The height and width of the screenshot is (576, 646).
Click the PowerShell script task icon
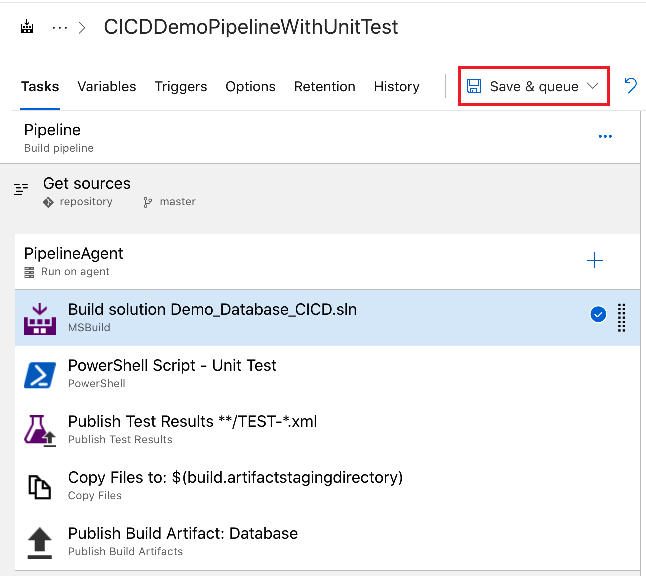(40, 374)
